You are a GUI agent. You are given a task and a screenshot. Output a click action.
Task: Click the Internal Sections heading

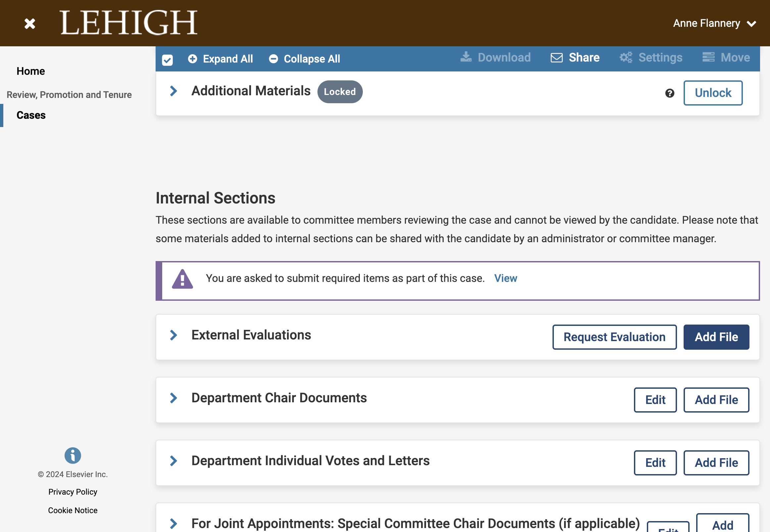pos(216,198)
